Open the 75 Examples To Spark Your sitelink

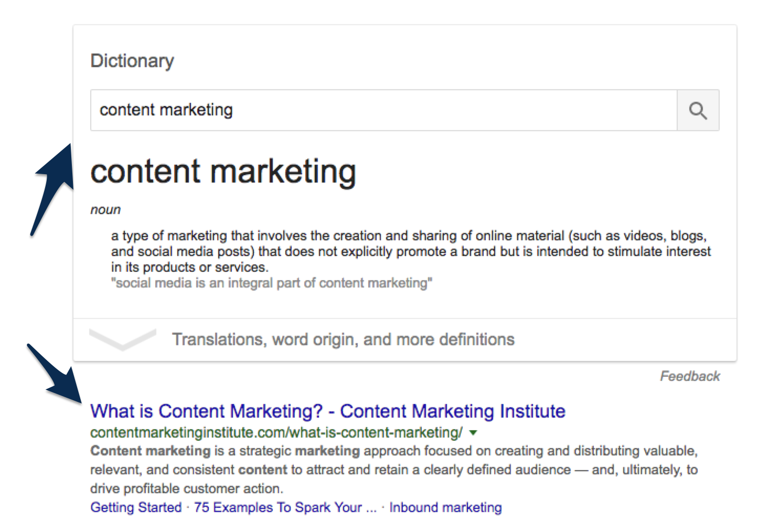[x=285, y=507]
